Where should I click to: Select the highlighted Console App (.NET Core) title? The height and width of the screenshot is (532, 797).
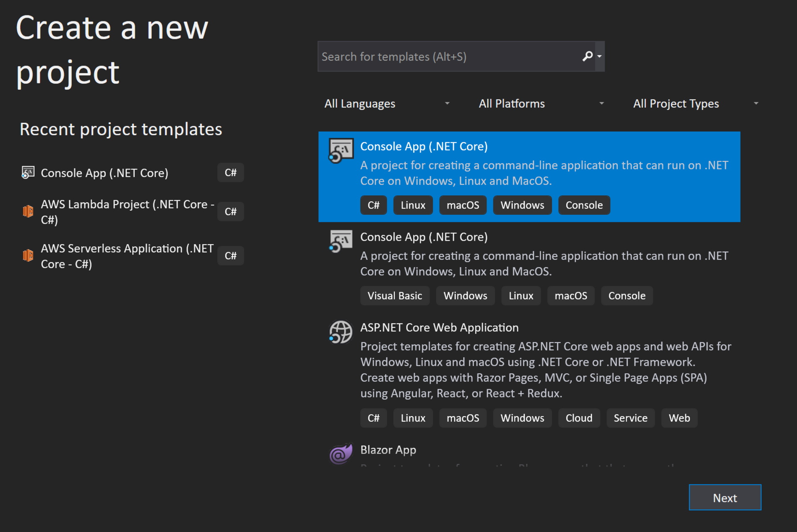tap(424, 146)
